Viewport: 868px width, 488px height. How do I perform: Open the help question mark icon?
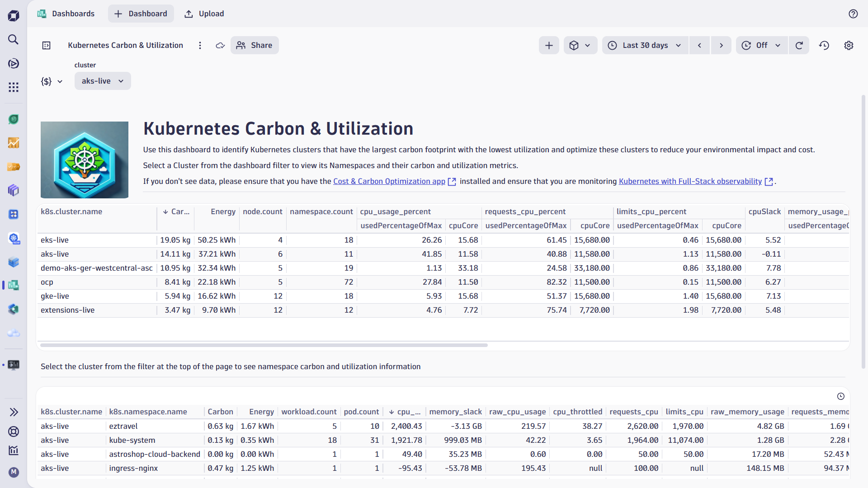853,14
